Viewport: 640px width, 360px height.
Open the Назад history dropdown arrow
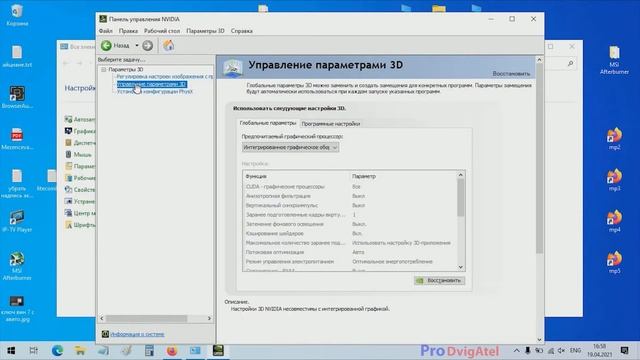click(137, 45)
